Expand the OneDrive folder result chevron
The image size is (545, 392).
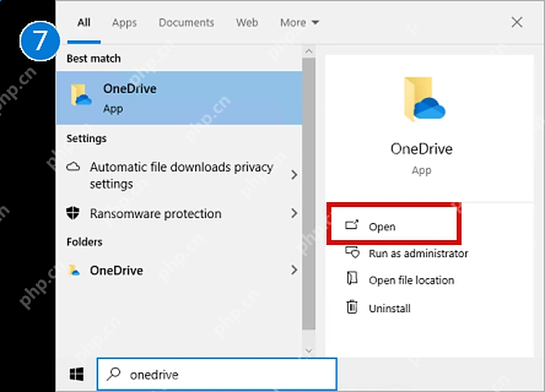point(294,269)
